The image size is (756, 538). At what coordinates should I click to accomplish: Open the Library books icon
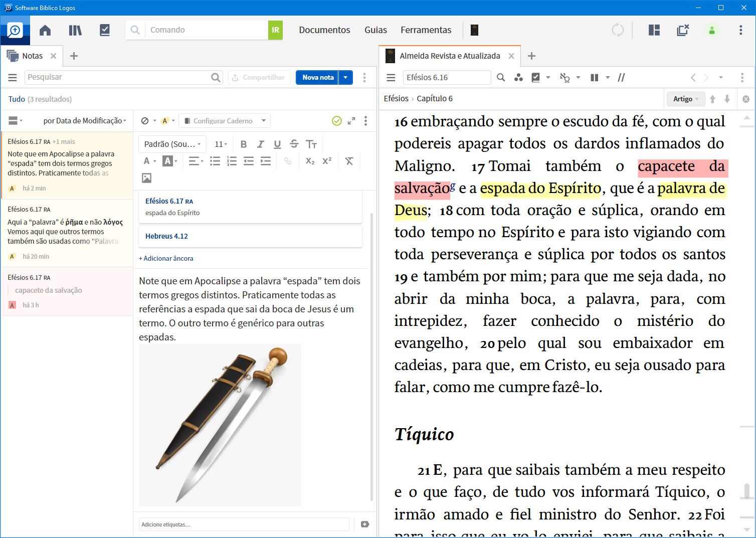(75, 30)
